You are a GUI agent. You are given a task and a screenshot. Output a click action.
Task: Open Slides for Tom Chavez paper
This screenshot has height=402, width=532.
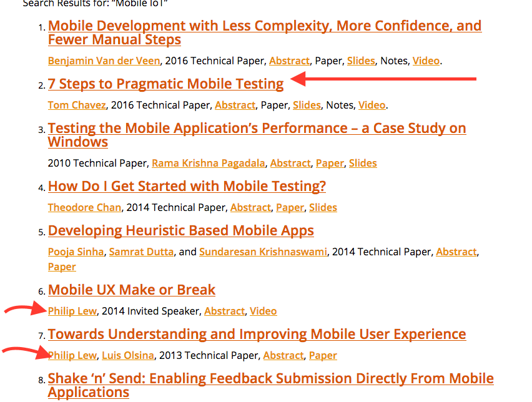click(x=307, y=105)
